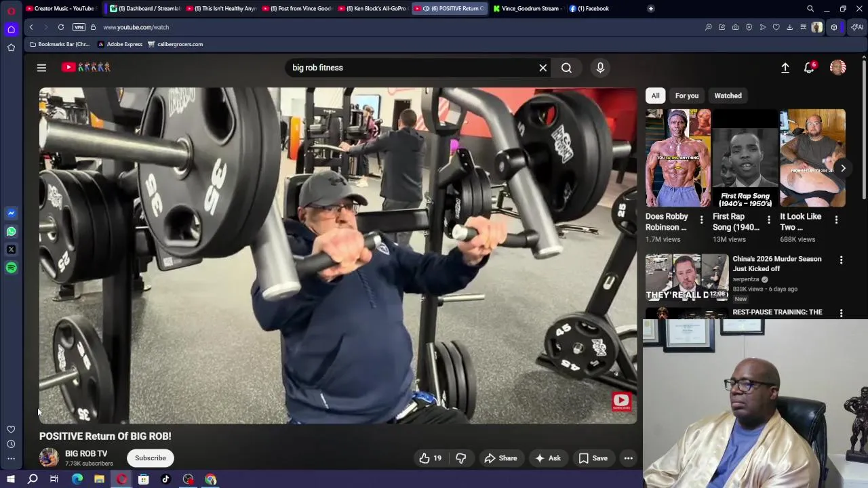The width and height of the screenshot is (868, 488).
Task: Open the BIG ROB TV channel name
Action: point(86,453)
